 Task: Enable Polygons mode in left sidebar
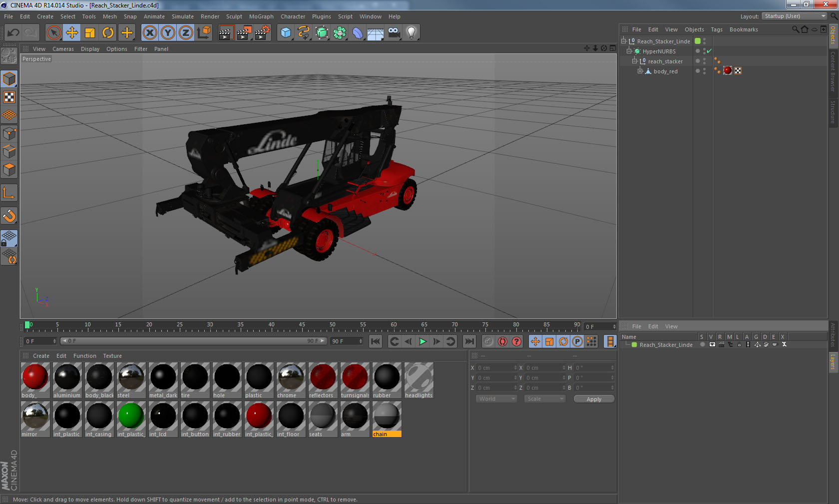(x=9, y=170)
